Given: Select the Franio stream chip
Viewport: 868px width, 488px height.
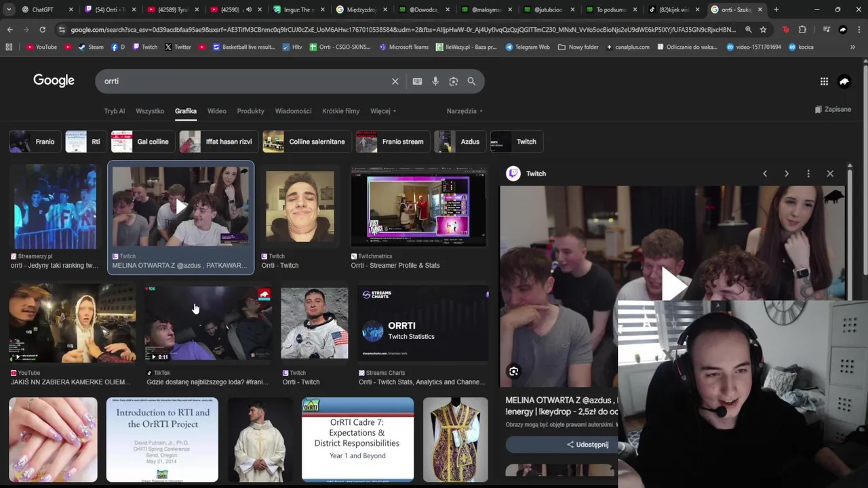Looking at the screenshot, I should coord(392,142).
